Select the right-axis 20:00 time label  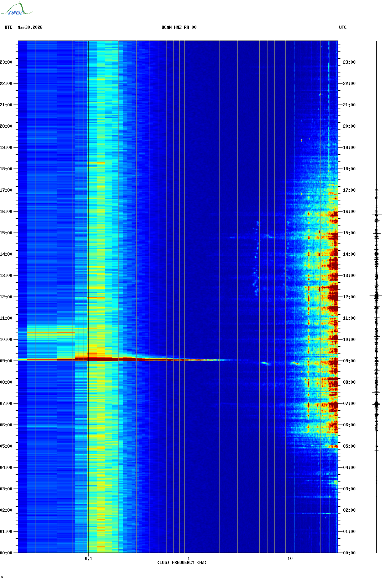[x=349, y=126]
